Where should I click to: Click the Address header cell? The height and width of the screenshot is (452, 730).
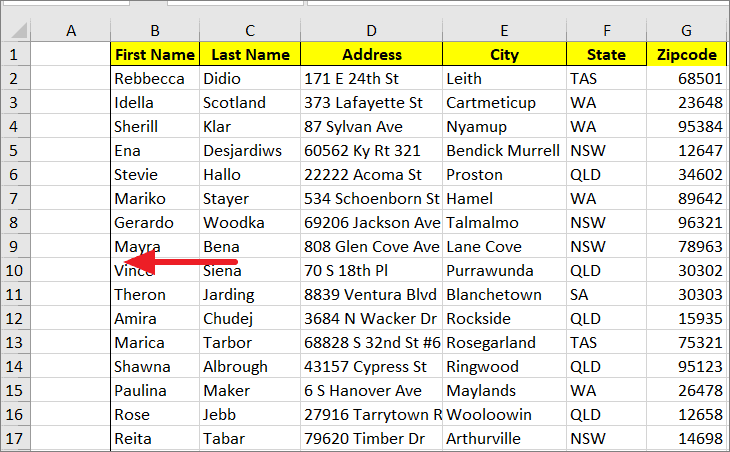[372, 54]
